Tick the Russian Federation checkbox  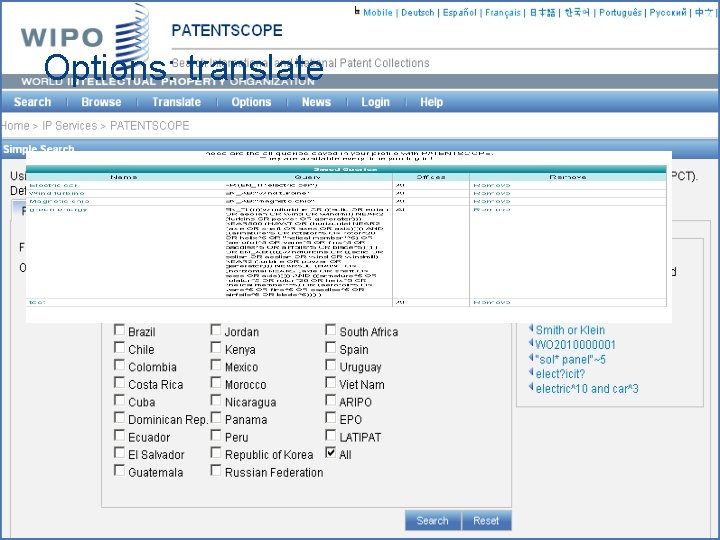click(x=216, y=471)
